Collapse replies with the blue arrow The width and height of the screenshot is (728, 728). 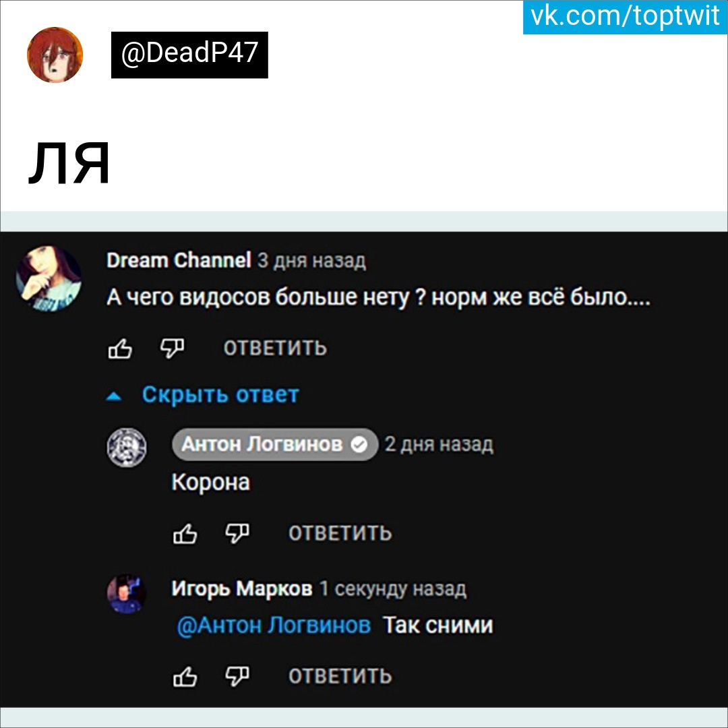[x=114, y=396]
